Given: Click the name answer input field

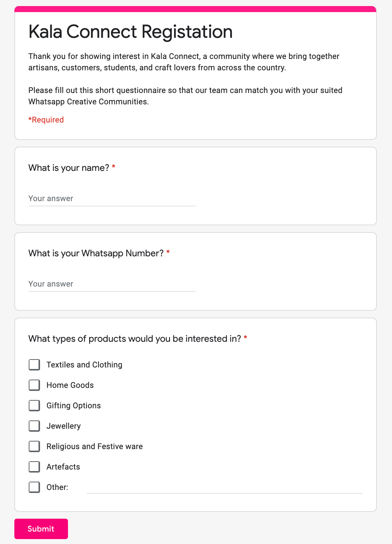Looking at the screenshot, I should point(112,198).
